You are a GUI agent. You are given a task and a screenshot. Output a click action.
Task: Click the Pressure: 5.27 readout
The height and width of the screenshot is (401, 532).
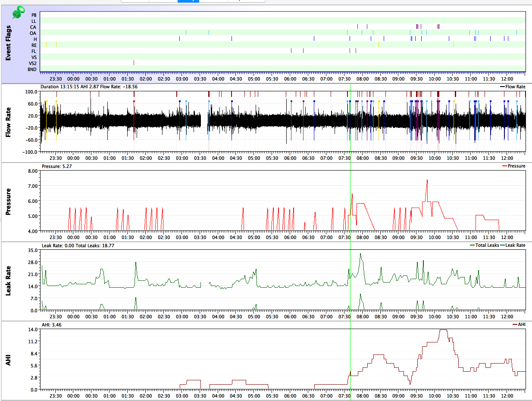[x=56, y=166]
